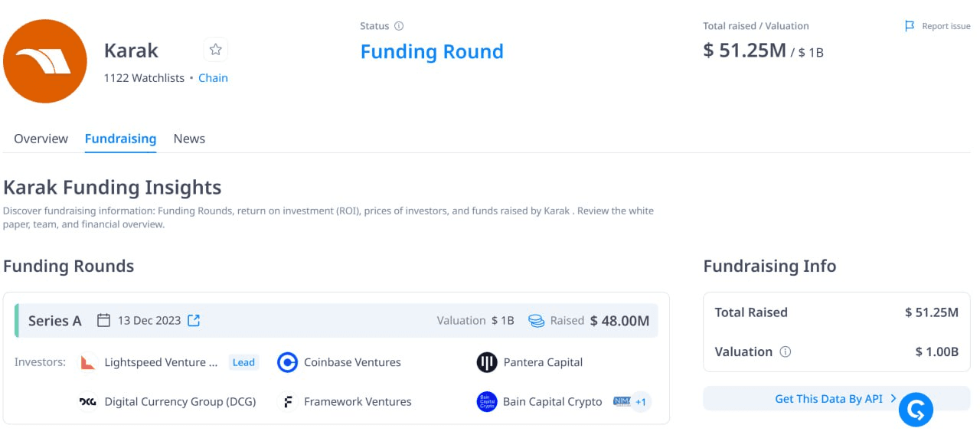This screenshot has height=438, width=980.
Task: Click the calendar icon beside 13 Dec 2023
Action: tap(103, 320)
